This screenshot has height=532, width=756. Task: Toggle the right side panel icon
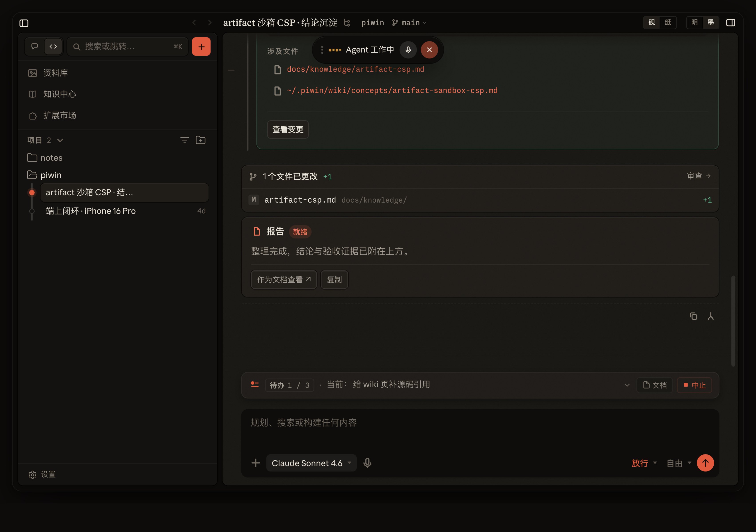pos(731,23)
